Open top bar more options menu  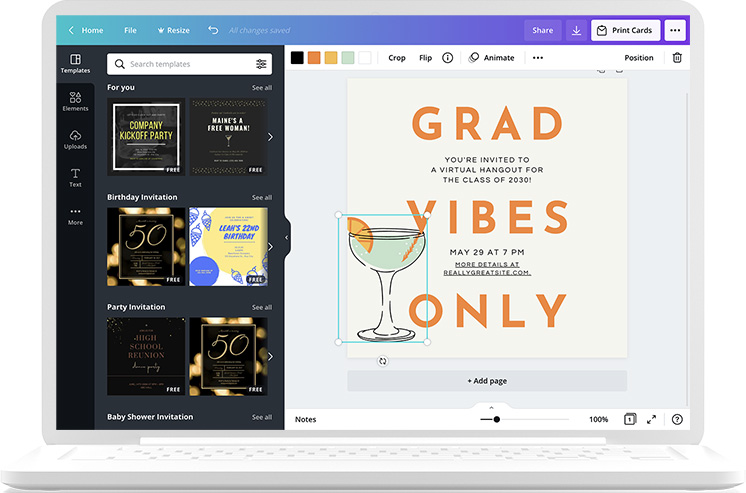tap(675, 30)
